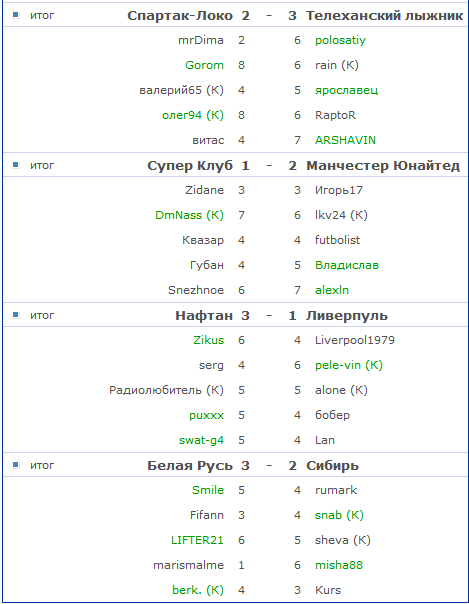This screenshot has width=469, height=604.
Task: Click the blue square icon beside Нафтан итог
Action: pos(16,315)
